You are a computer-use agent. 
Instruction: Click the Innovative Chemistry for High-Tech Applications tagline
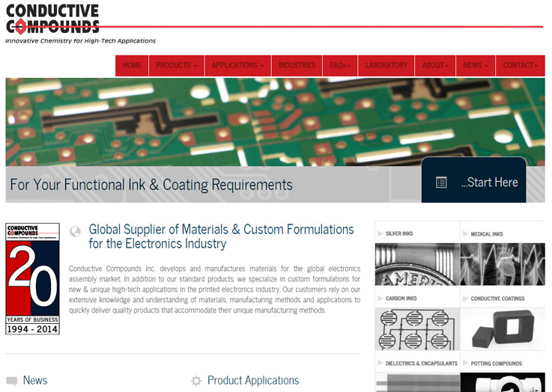point(80,41)
